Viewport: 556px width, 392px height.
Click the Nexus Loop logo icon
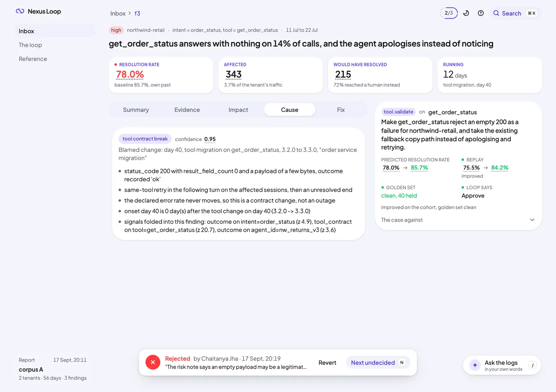click(x=20, y=12)
